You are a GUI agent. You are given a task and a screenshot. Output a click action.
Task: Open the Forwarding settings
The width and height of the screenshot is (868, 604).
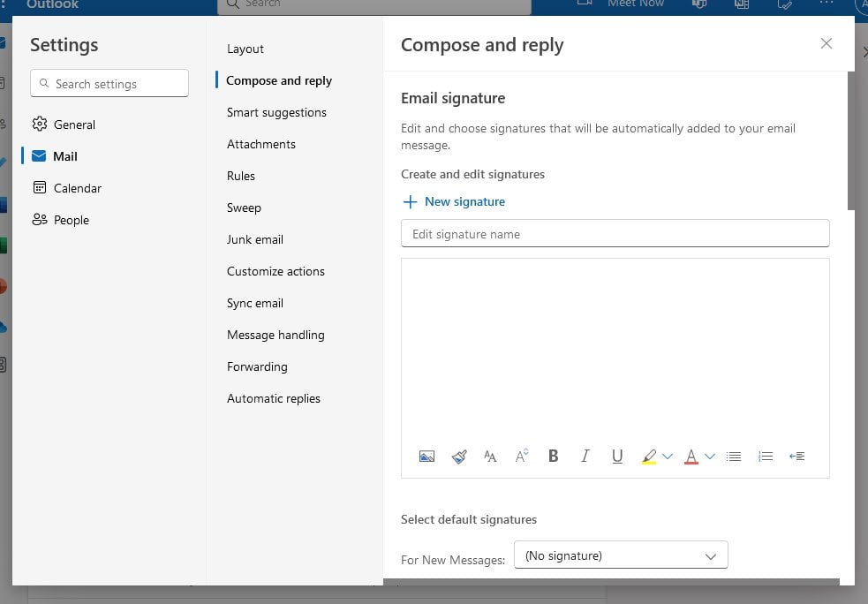[257, 366]
